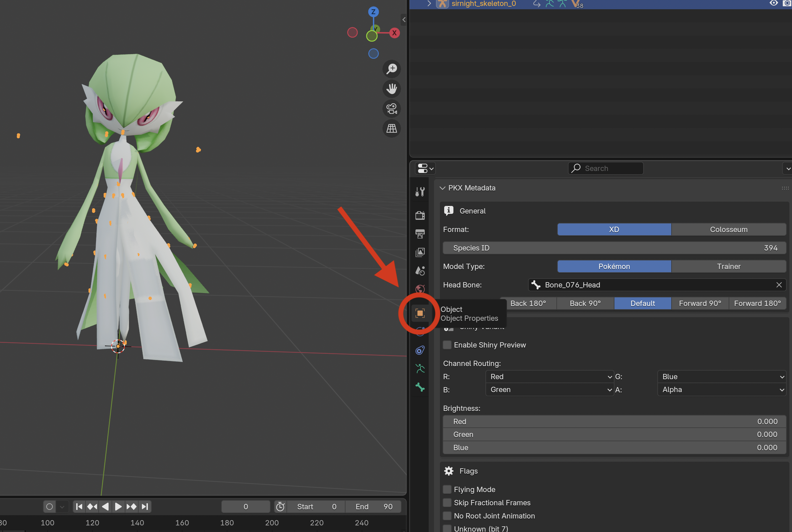Check the Flying Mode flag
The image size is (792, 532).
[x=447, y=489]
